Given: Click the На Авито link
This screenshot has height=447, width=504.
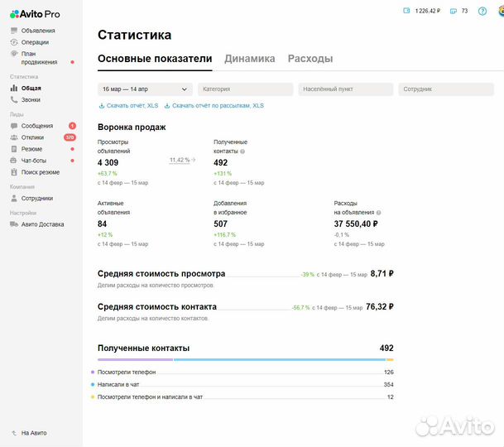Looking at the screenshot, I should 34,433.
